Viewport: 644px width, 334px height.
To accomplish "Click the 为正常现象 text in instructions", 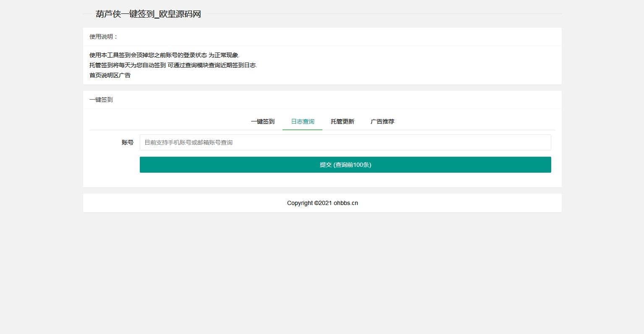I will (x=224, y=55).
